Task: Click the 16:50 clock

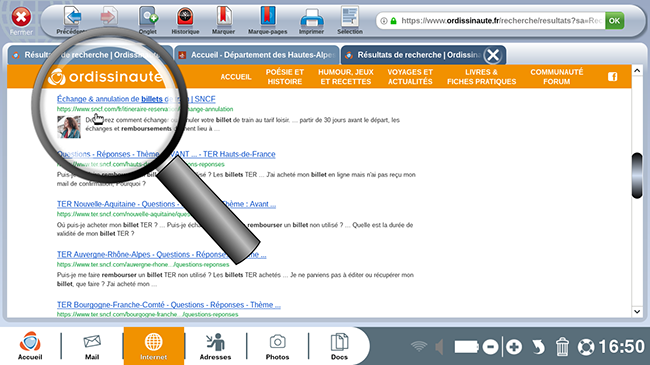Action: coord(621,347)
